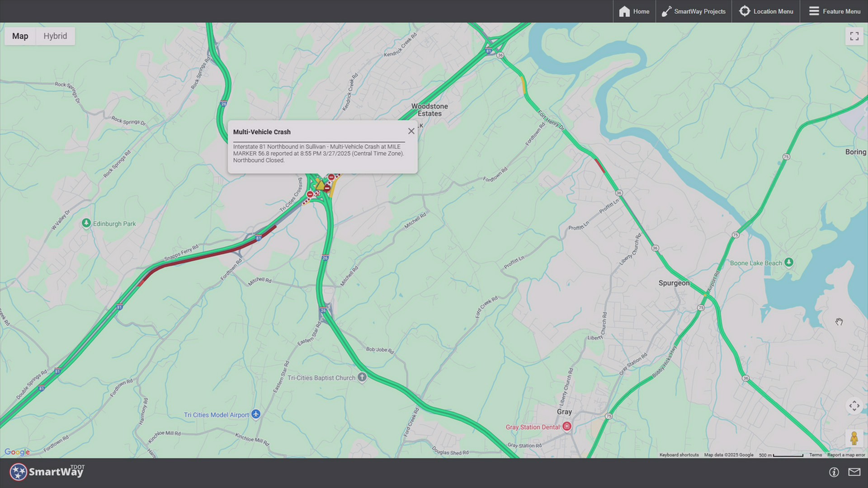Click the crash description text

(318, 153)
